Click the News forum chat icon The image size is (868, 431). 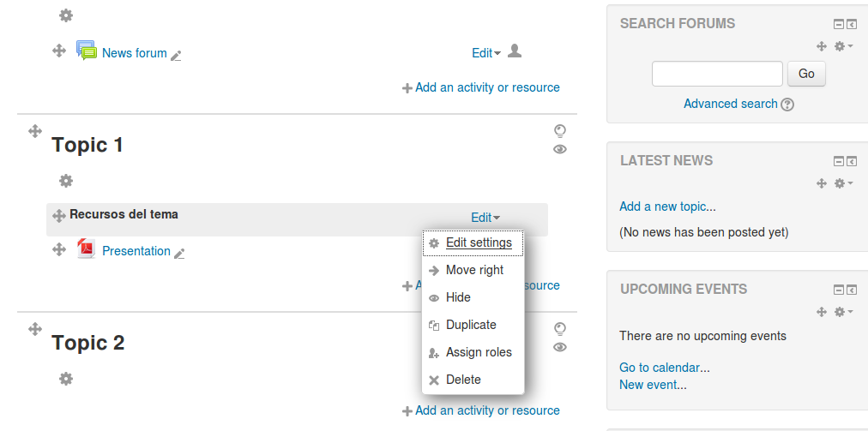point(87,51)
